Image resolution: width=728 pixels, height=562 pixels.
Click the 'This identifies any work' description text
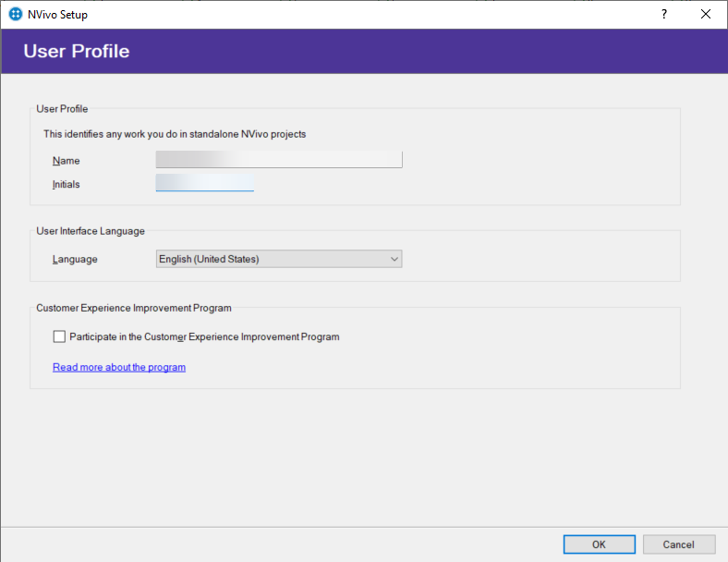point(175,134)
